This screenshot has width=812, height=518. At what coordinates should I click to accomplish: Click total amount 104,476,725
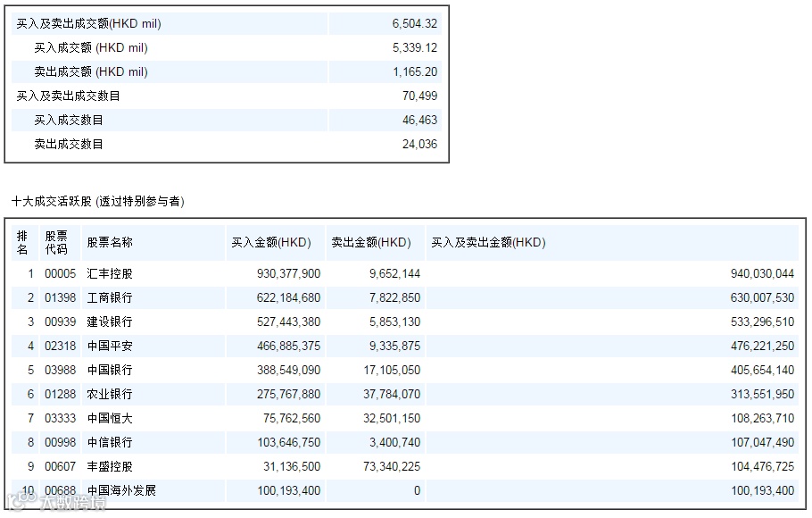coord(762,467)
